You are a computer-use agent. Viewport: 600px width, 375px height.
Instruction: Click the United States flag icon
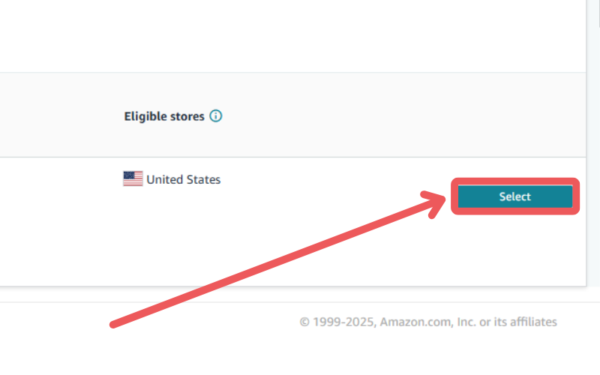click(133, 179)
